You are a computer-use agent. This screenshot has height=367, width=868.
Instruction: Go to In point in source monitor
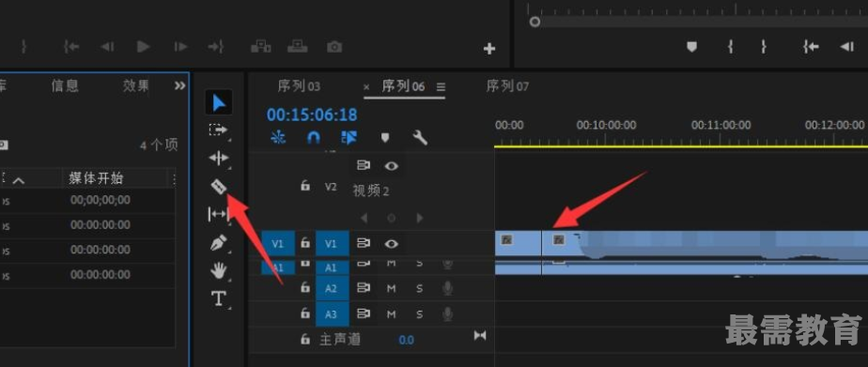pyautogui.click(x=71, y=47)
